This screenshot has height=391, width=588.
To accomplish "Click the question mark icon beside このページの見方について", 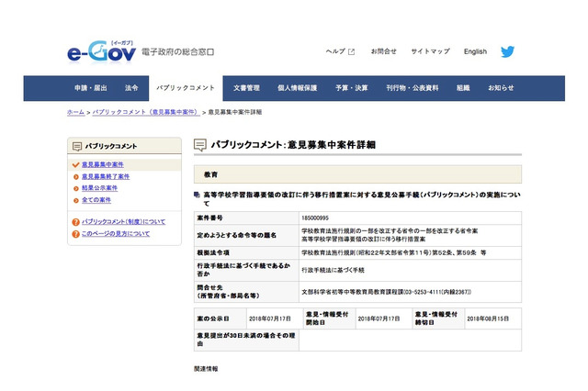I will coord(75,234).
